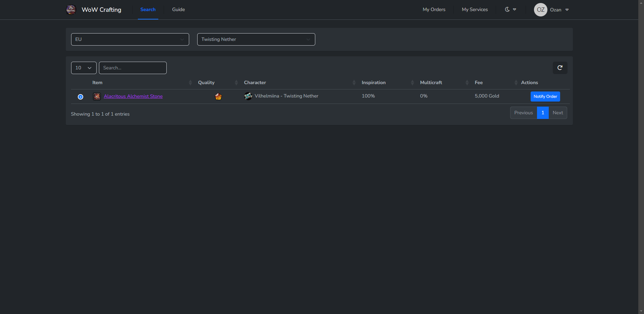Open the Twisting Nether realm dropdown
644x314 pixels.
256,39
